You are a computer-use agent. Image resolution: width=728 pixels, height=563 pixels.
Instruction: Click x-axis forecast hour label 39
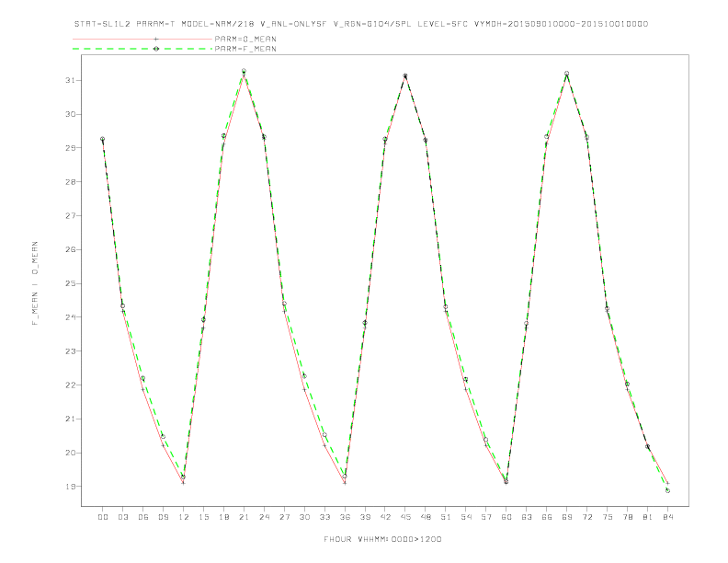tap(365, 517)
